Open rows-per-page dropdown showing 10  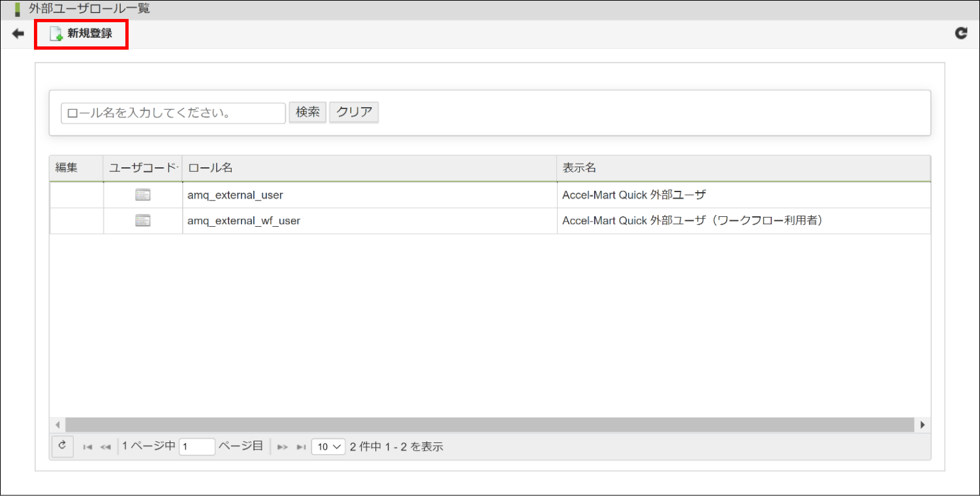[328, 447]
